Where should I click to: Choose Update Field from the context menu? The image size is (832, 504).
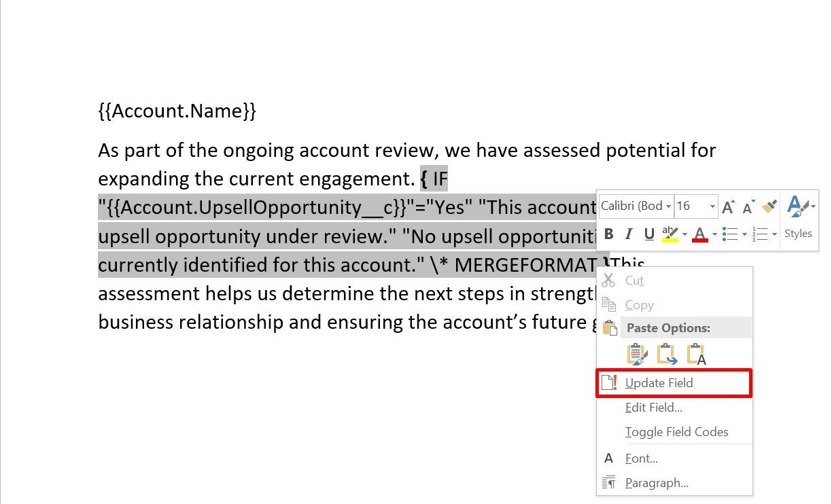674,383
